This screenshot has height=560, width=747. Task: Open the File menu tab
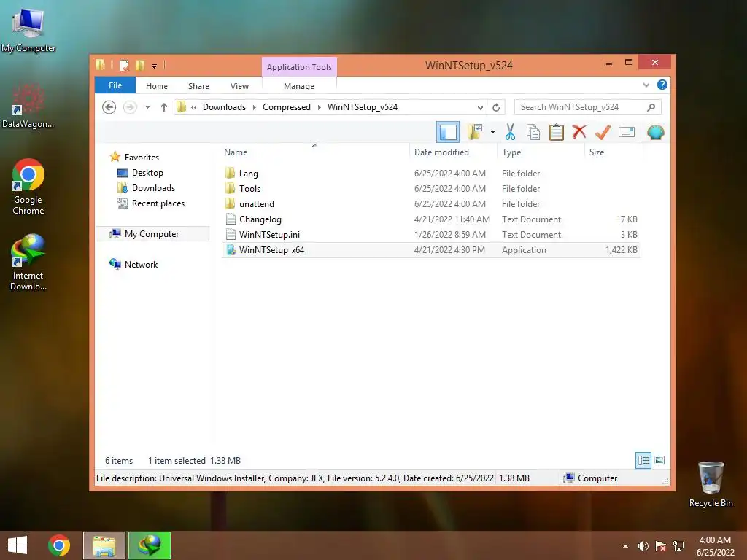(115, 85)
